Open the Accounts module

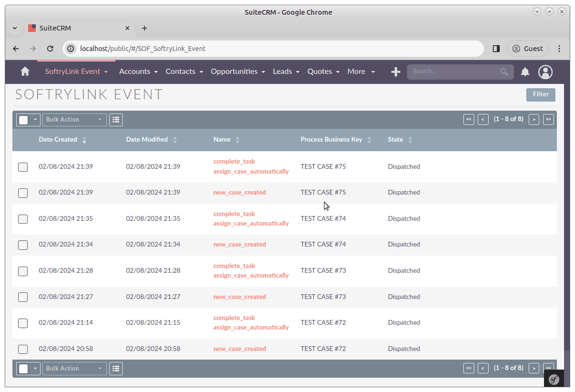pos(135,72)
